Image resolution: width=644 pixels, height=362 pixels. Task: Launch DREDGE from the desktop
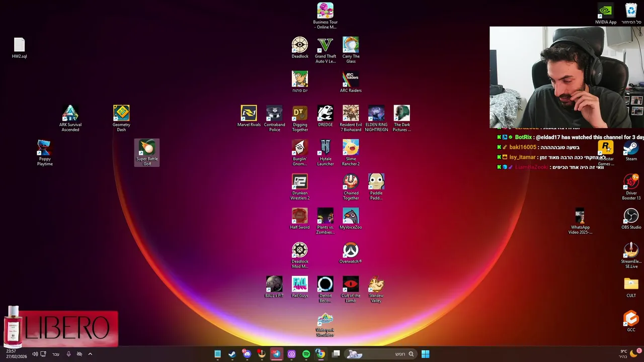pyautogui.click(x=325, y=116)
